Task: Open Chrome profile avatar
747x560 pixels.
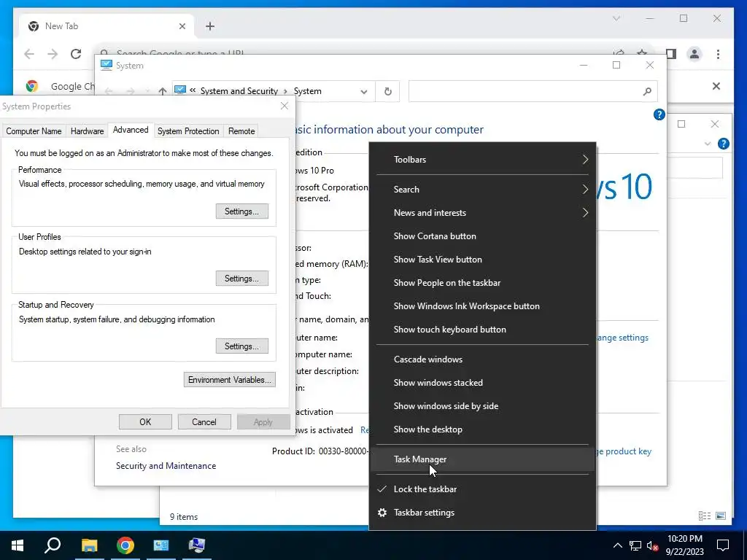Action: point(694,54)
